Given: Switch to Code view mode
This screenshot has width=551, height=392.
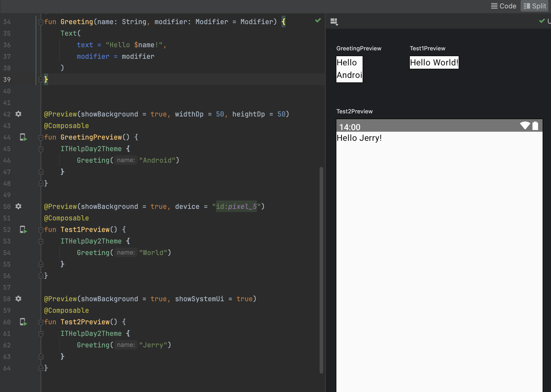Looking at the screenshot, I should pos(504,6).
